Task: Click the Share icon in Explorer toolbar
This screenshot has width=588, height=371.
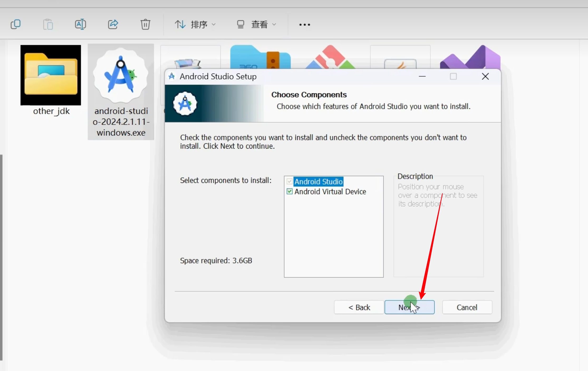Action: coord(113,24)
